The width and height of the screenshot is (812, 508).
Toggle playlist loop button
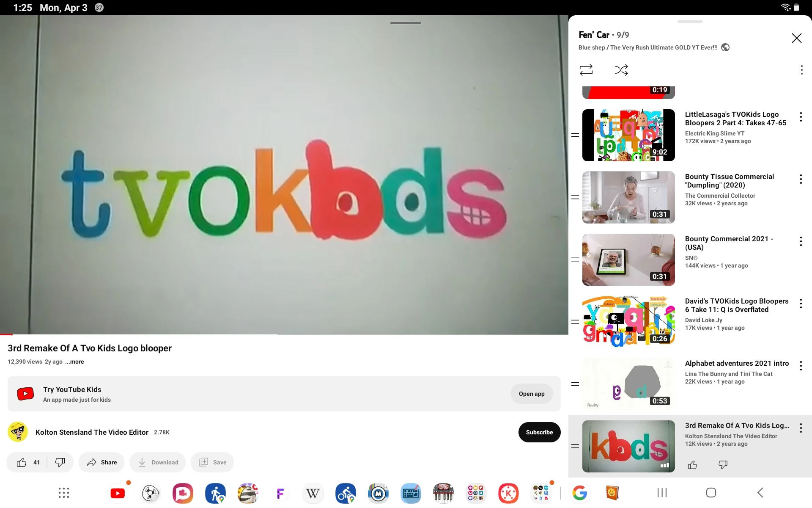(x=586, y=70)
